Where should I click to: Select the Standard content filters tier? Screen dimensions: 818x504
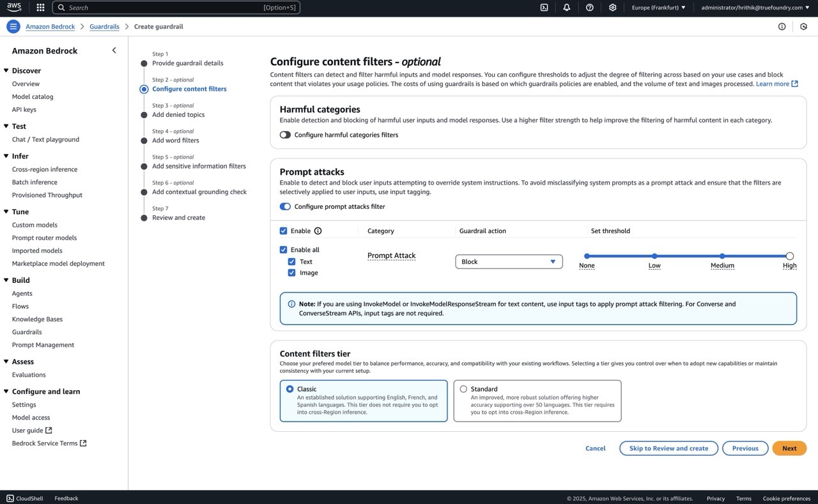point(463,388)
